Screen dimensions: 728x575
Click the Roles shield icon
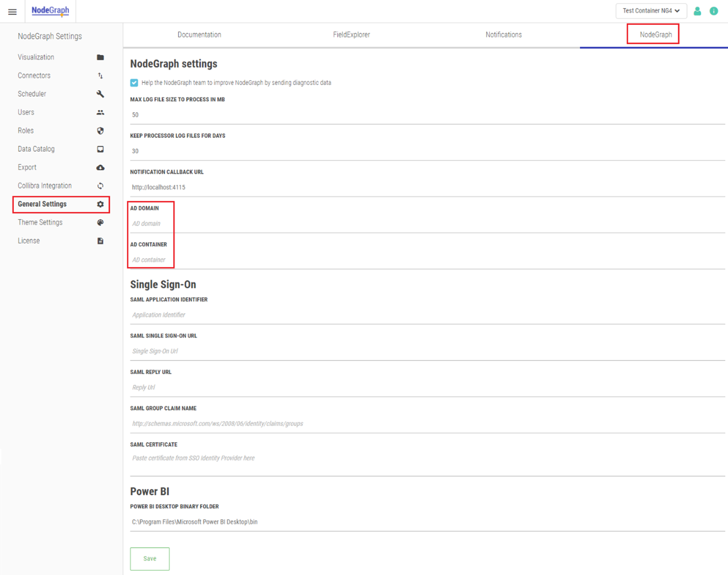pyautogui.click(x=100, y=131)
